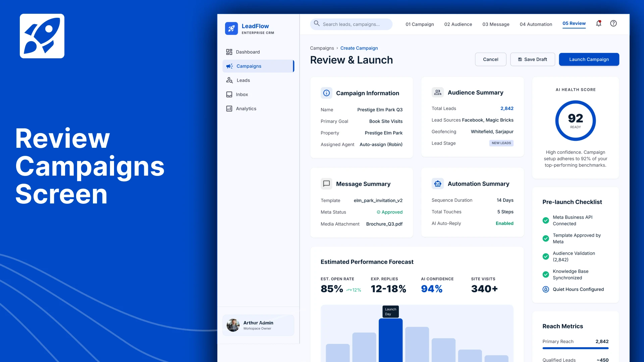Click the open rate trend arrow icon
This screenshot has height=362, width=644.
pos(348,290)
